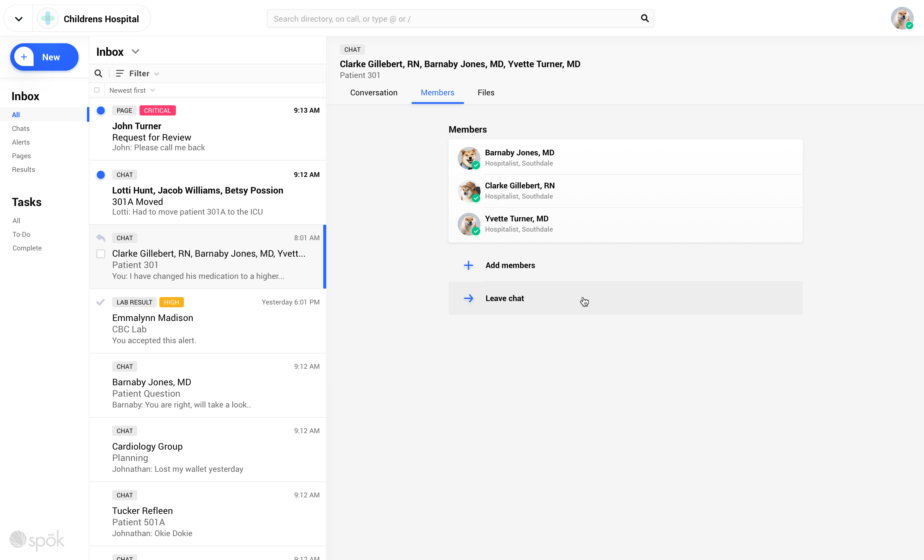Check the box on Clarke Gillebert Patient 301 chat
Image resolution: width=924 pixels, height=560 pixels.
pyautogui.click(x=100, y=254)
